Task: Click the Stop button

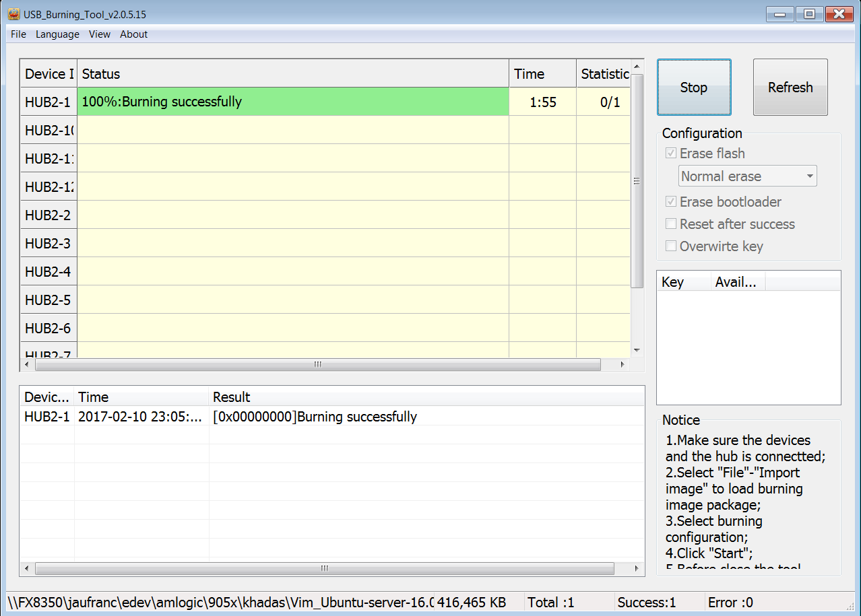Action: 694,88
